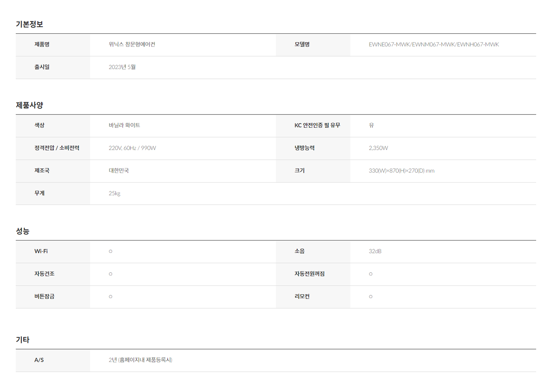Click the 버튼잠금 label cell

(x=53, y=297)
